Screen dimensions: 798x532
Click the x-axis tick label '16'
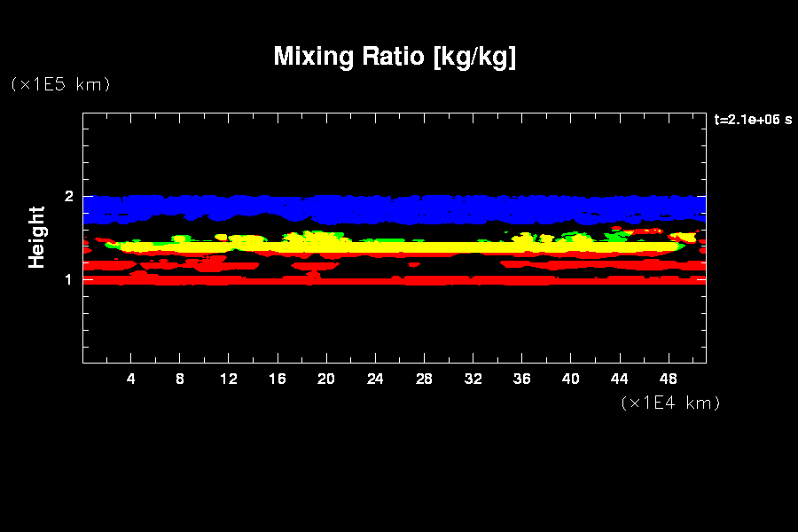click(278, 379)
